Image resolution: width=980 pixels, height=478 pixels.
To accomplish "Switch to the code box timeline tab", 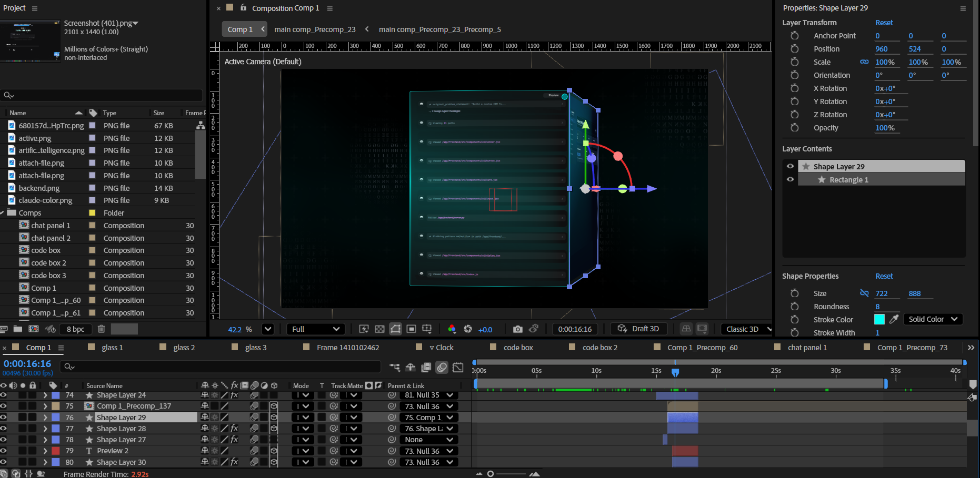I will pyautogui.click(x=518, y=348).
